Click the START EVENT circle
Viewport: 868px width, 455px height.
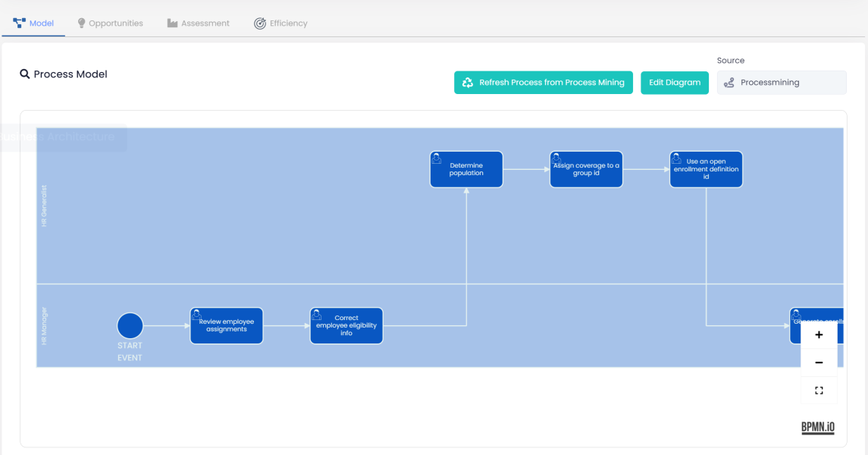[x=130, y=325]
